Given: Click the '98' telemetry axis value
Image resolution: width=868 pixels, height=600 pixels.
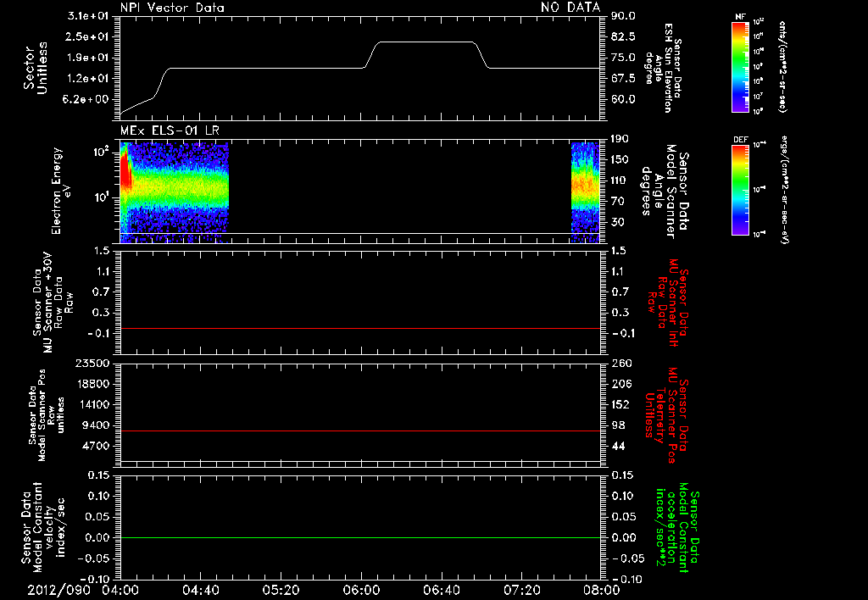Looking at the screenshot, I should [x=618, y=425].
